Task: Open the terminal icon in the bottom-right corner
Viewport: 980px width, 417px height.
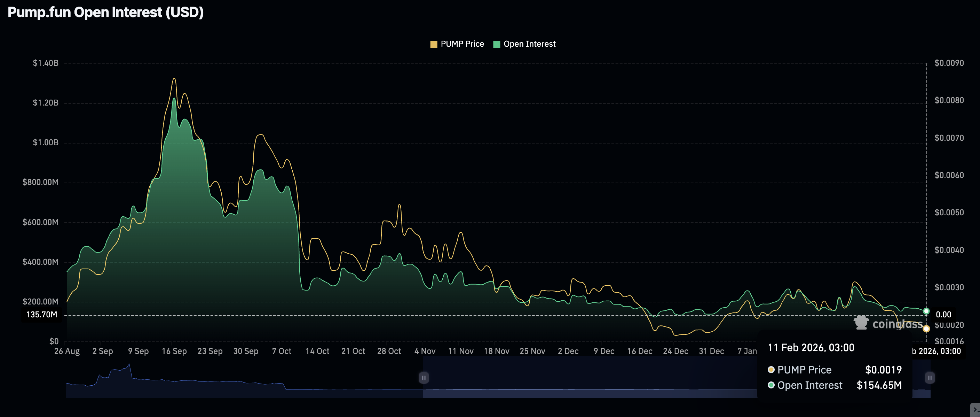Action: click(x=976, y=410)
